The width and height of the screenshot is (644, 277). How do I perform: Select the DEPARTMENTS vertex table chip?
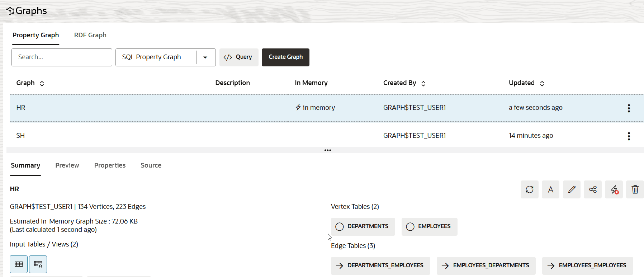click(x=363, y=226)
